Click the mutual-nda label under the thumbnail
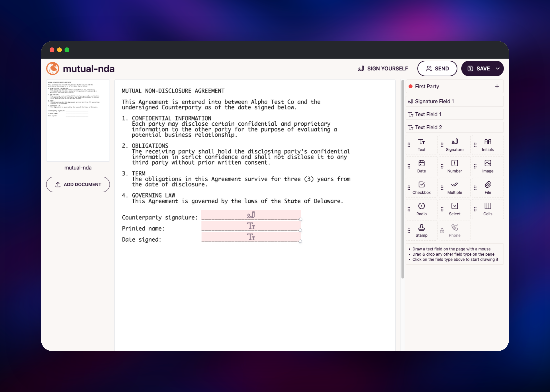550x392 pixels. point(78,168)
